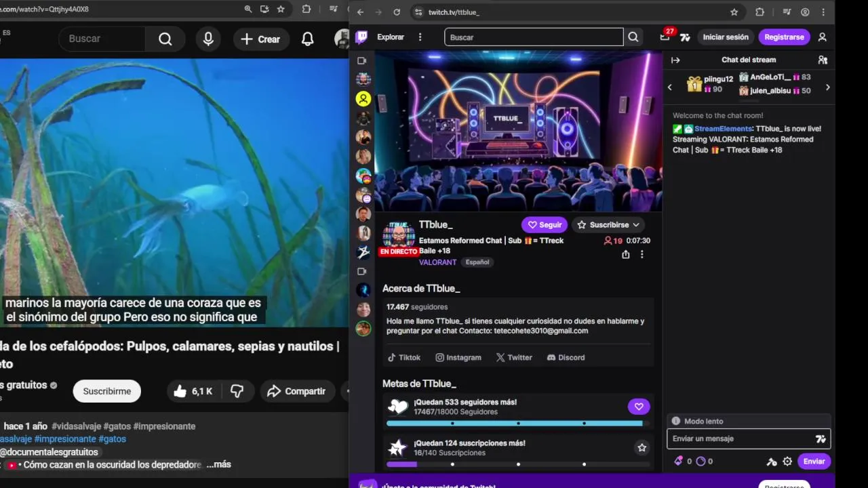This screenshot has width=868, height=488.
Task: Go back in Twitch browser window
Action: point(360,12)
